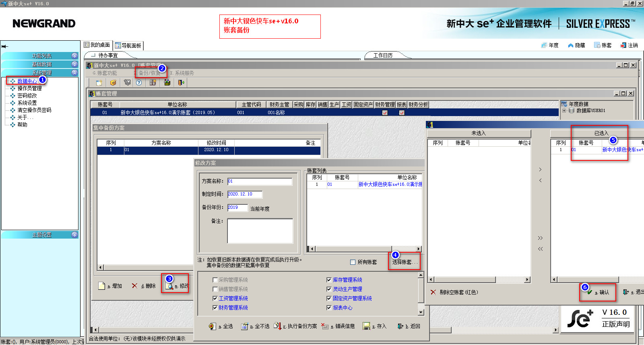
Task: Click the 删除 red X delete icon
Action: click(x=134, y=286)
